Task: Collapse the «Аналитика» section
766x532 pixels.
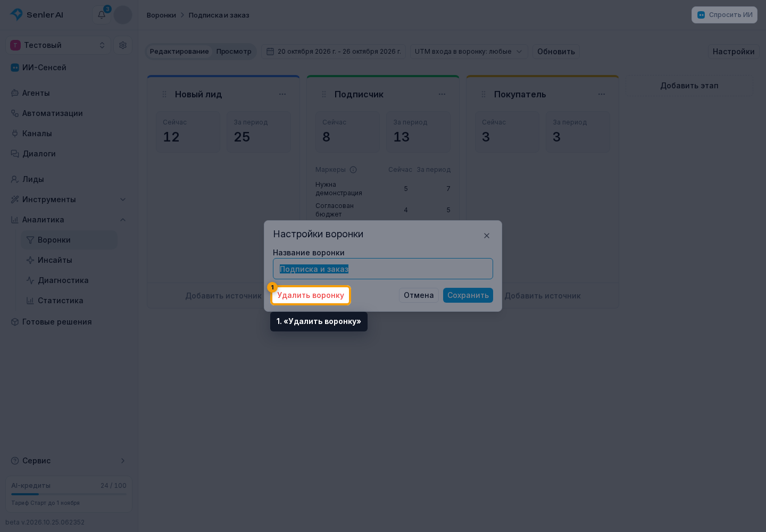Action: [x=69, y=220]
